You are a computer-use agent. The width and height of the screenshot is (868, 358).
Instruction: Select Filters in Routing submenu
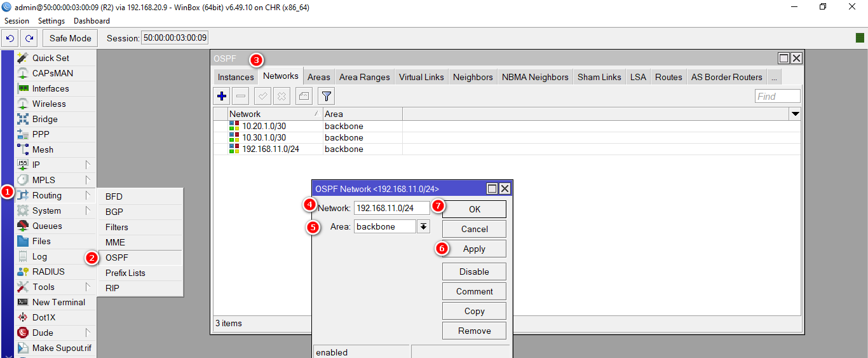[x=140, y=227]
